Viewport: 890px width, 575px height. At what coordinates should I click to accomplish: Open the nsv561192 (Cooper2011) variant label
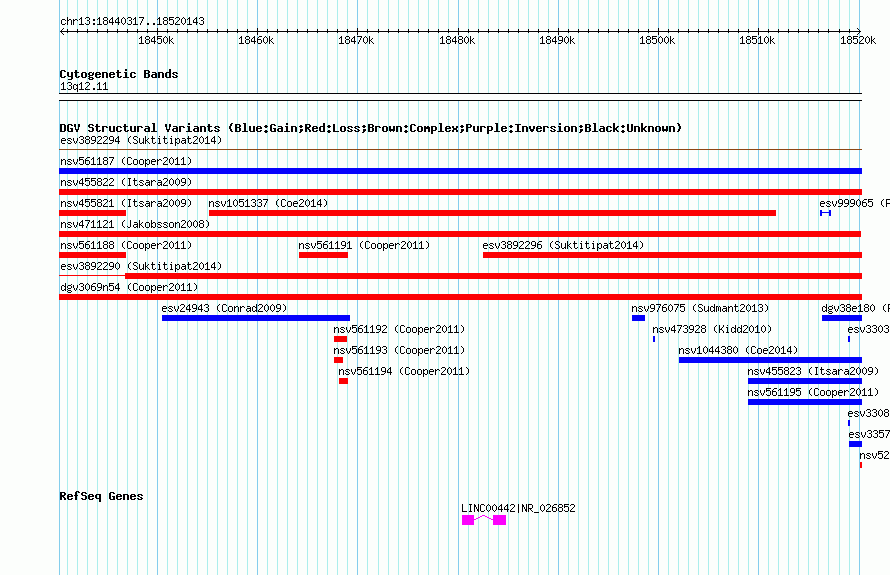click(399, 329)
